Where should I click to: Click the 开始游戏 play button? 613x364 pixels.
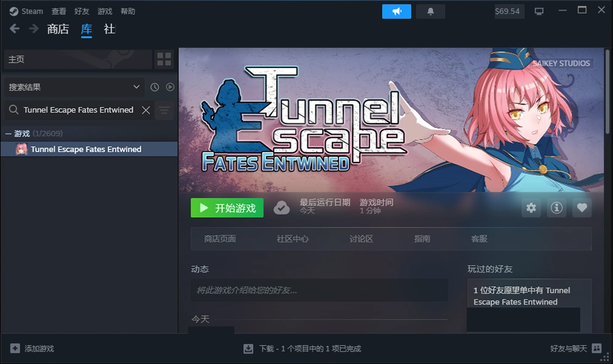(227, 207)
